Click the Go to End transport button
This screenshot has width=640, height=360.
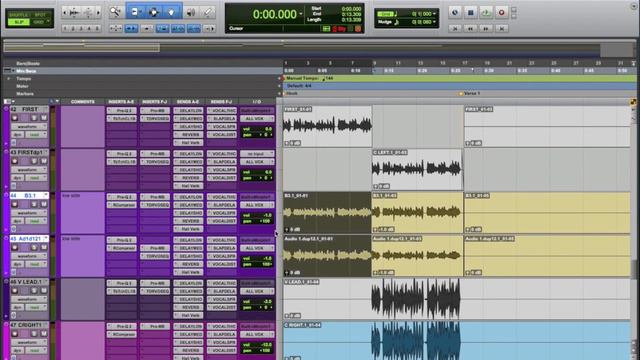click(502, 29)
